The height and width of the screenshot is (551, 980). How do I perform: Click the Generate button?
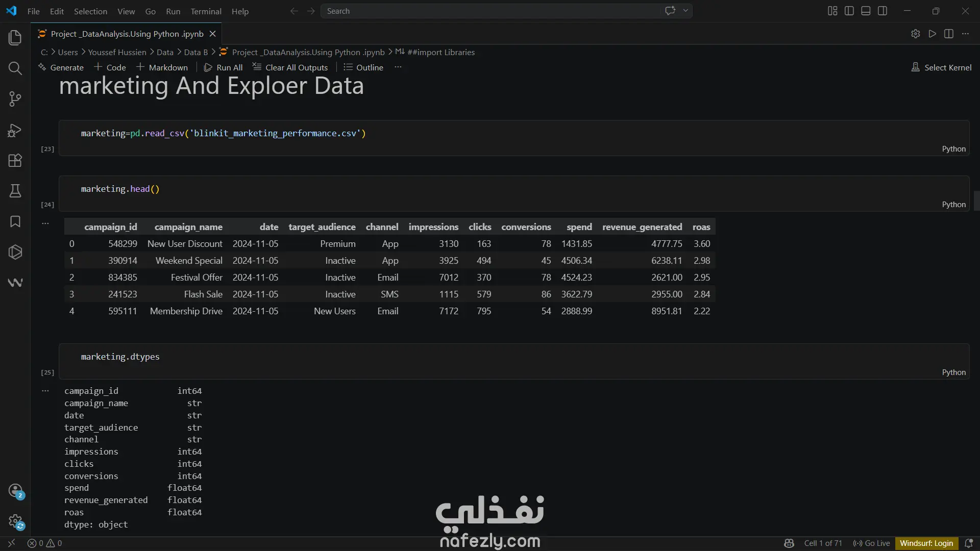coord(61,67)
